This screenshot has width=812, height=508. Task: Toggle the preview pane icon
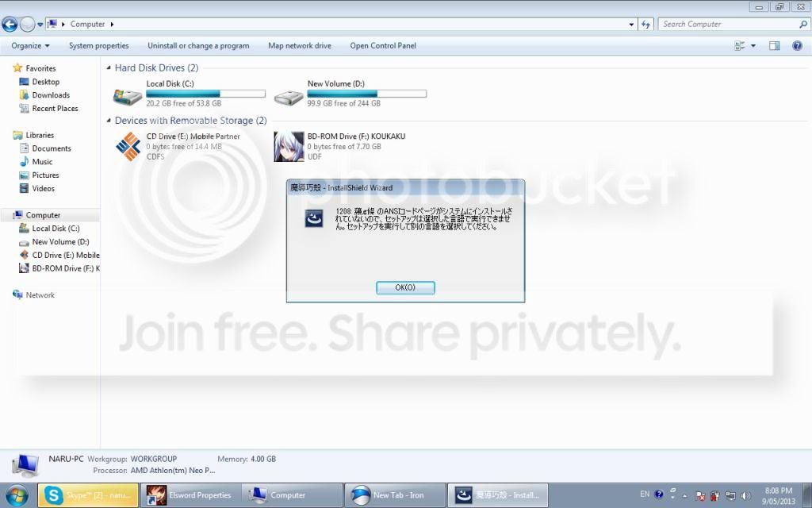(775, 46)
